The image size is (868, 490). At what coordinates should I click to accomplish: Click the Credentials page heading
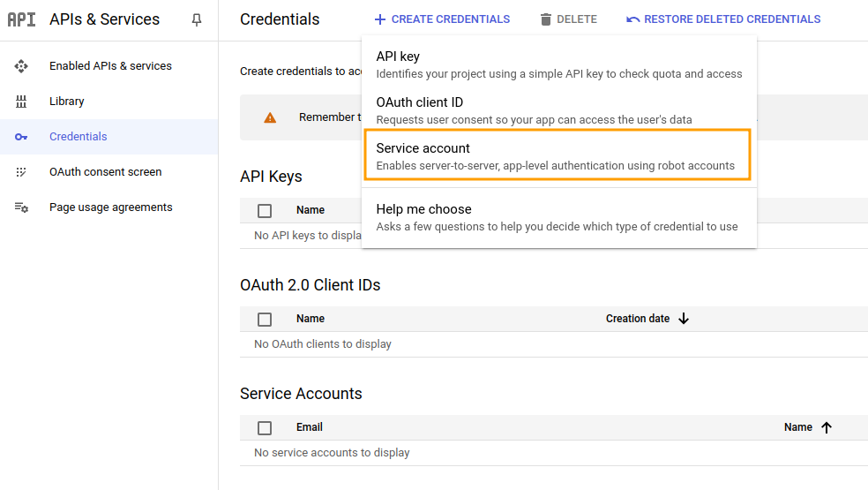[280, 19]
